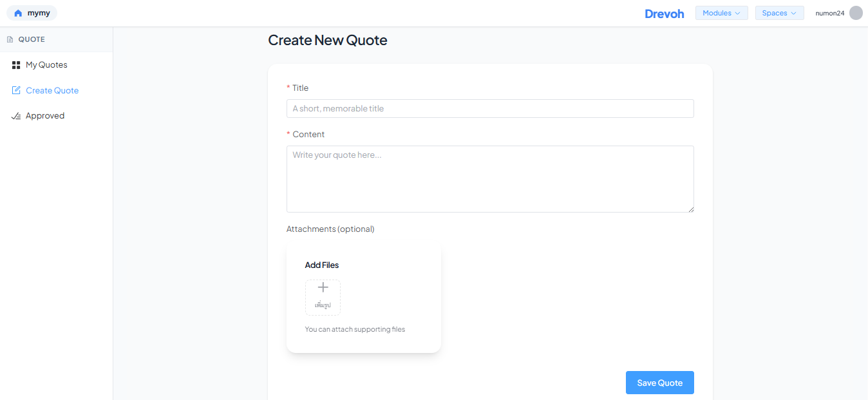
Task: Navigate to My Quotes in the sidebar
Action: coord(46,64)
